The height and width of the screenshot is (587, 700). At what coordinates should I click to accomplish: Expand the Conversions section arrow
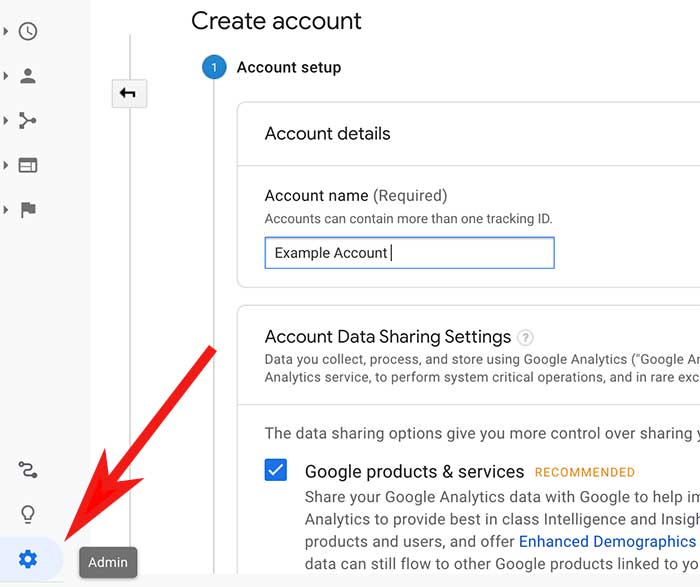click(6, 210)
